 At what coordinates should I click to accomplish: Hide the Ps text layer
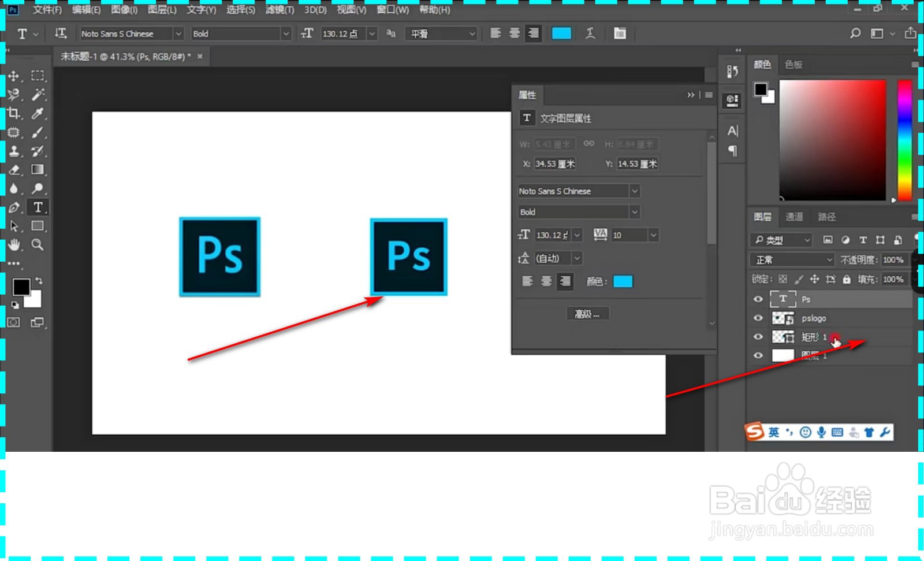click(758, 299)
